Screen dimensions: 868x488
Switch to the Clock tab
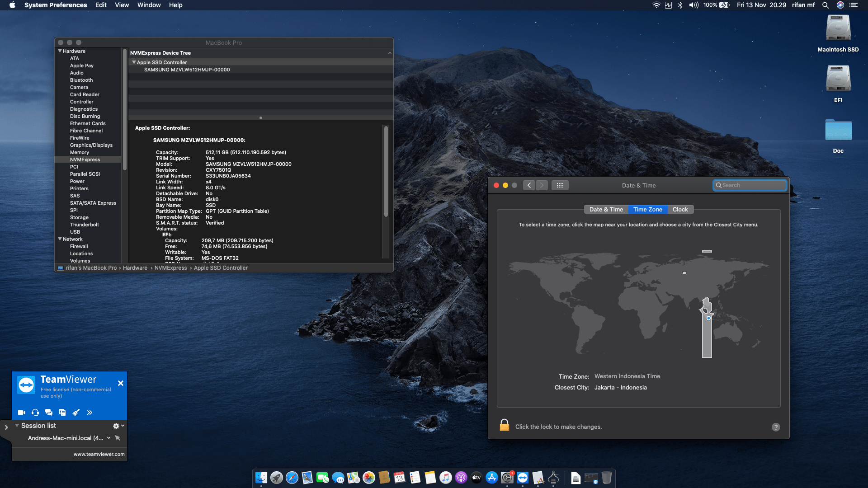coord(680,209)
